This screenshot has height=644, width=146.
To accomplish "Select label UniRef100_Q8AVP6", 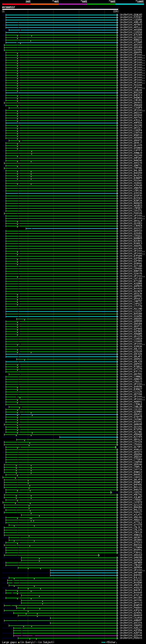I will point(131,52).
